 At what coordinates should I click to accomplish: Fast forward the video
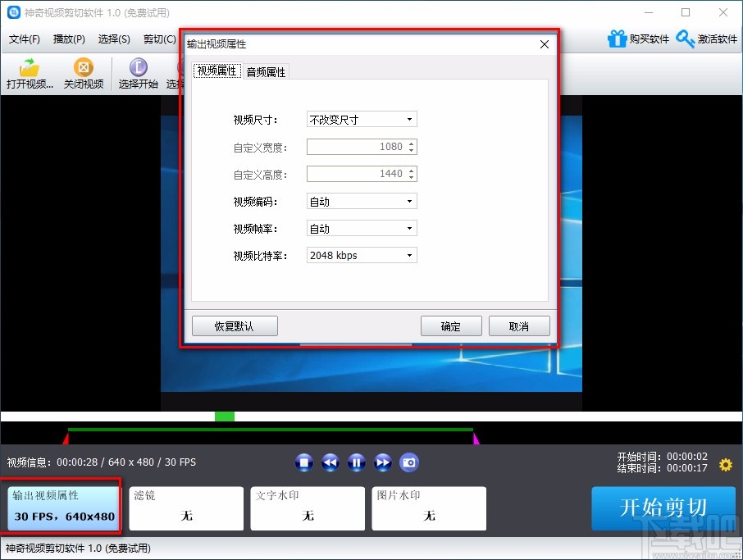click(x=383, y=462)
